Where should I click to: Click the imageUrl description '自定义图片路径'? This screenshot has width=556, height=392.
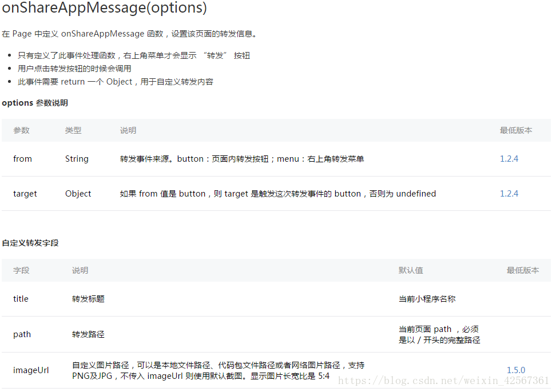pyautogui.click(x=219, y=370)
